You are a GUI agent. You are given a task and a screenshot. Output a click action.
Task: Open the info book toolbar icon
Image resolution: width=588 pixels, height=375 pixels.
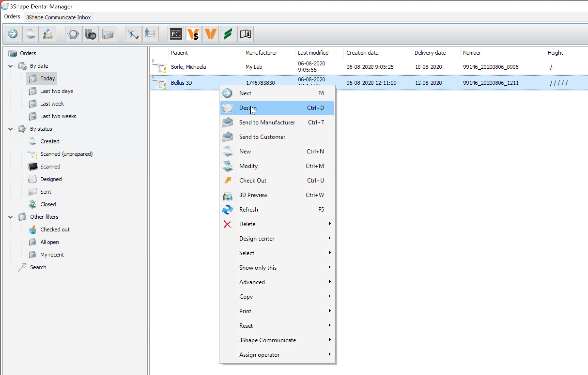tap(245, 34)
